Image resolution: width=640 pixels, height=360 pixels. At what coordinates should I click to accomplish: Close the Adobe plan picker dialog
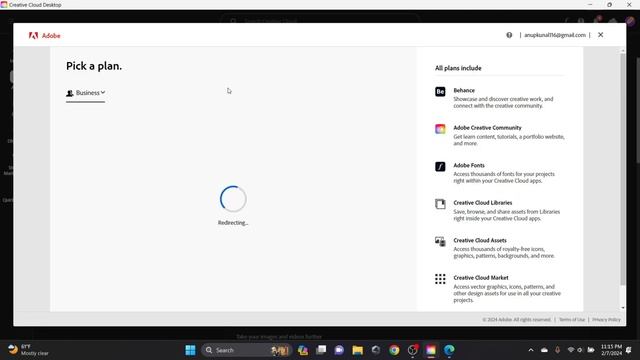(600, 35)
